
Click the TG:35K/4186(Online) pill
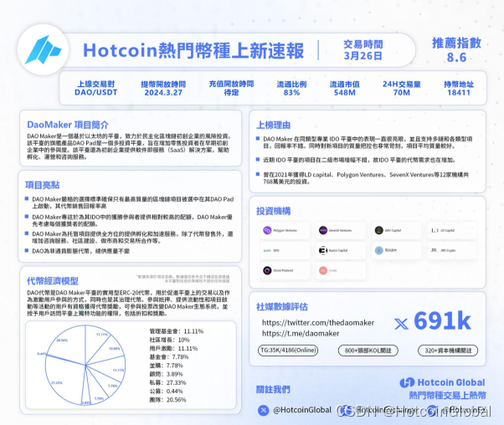pos(288,351)
